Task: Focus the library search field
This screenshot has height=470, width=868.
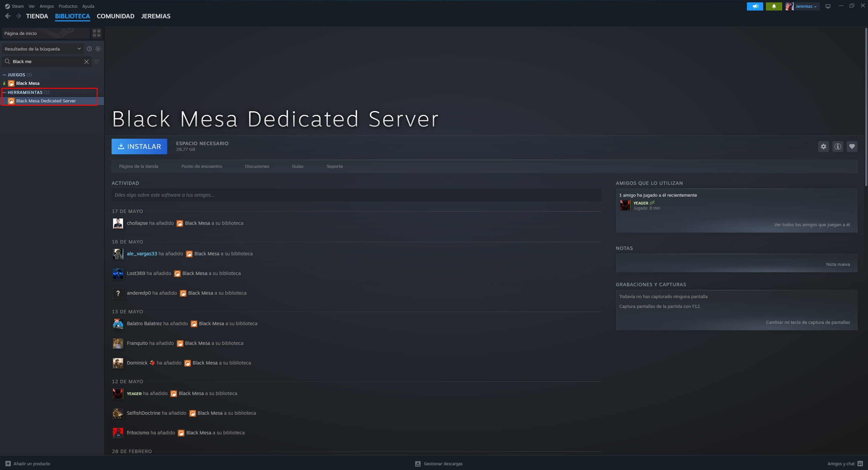Action: [x=47, y=62]
